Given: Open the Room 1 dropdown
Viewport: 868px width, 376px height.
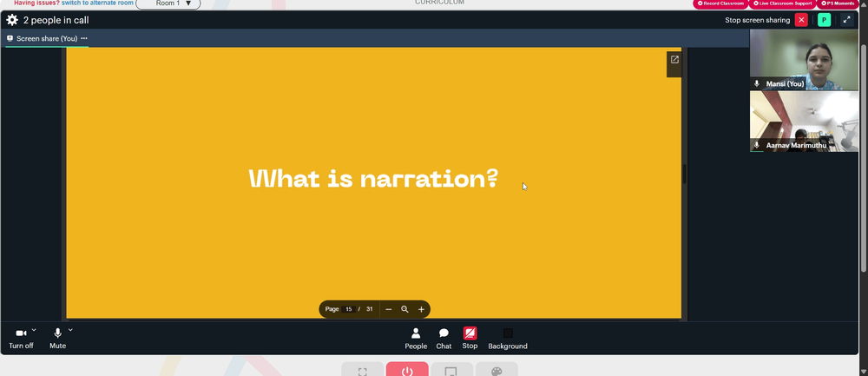Looking at the screenshot, I should click(x=168, y=3).
